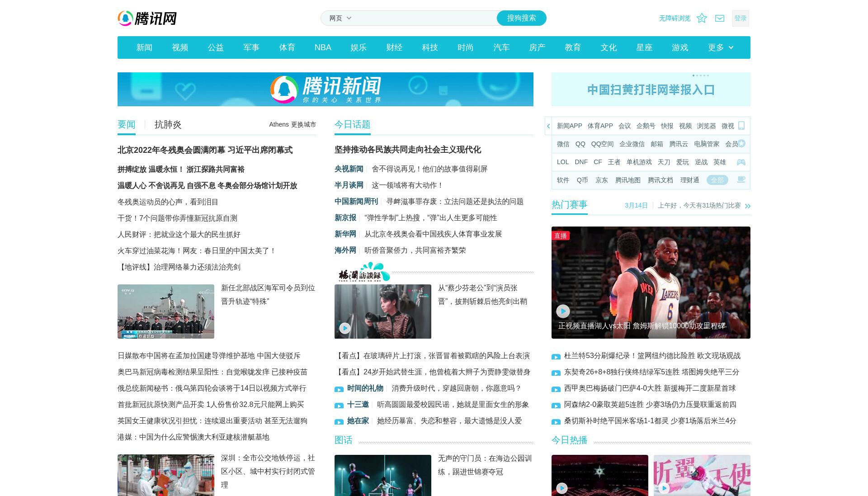Open the 无障碍浏览 link
The image size is (868, 496).
pyautogui.click(x=675, y=18)
